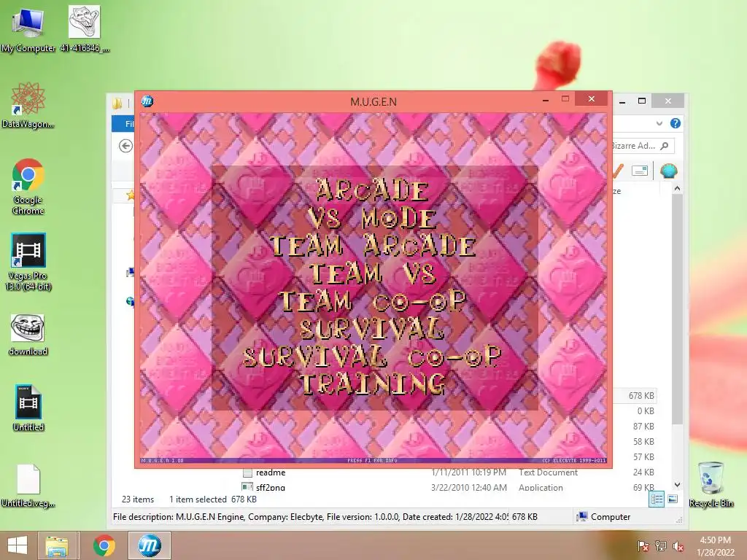Click the Explorer title bar folder icon
Image resolution: width=747 pixels, height=560 pixels.
[117, 103]
